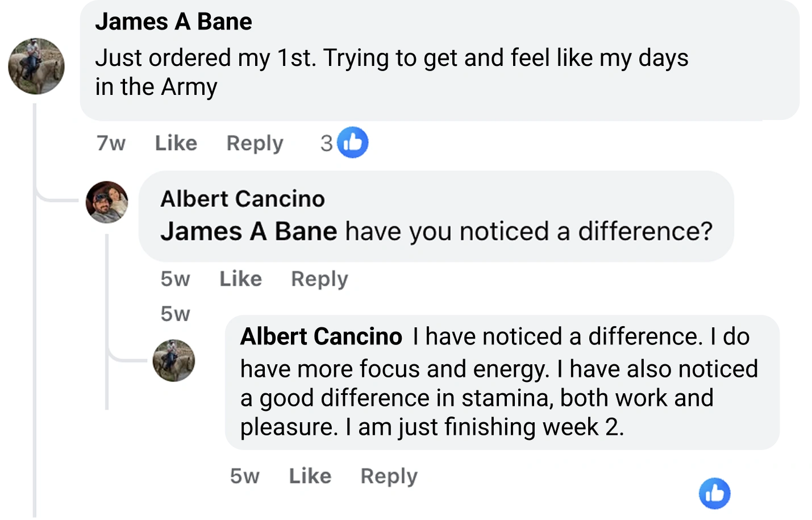812x520 pixels.
Task: Click the horse rider avatar beside the nested reply
Action: pos(173,360)
